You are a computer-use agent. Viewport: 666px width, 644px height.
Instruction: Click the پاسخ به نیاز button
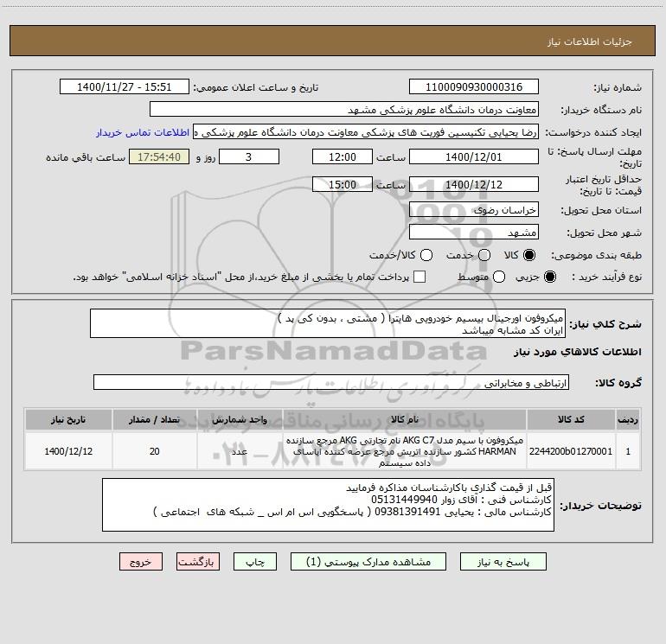(x=503, y=562)
